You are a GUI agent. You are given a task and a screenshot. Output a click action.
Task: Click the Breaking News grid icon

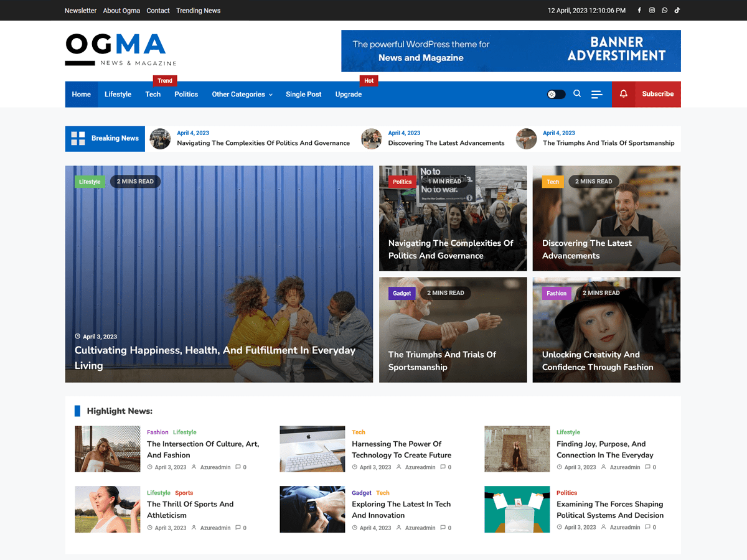click(77, 138)
